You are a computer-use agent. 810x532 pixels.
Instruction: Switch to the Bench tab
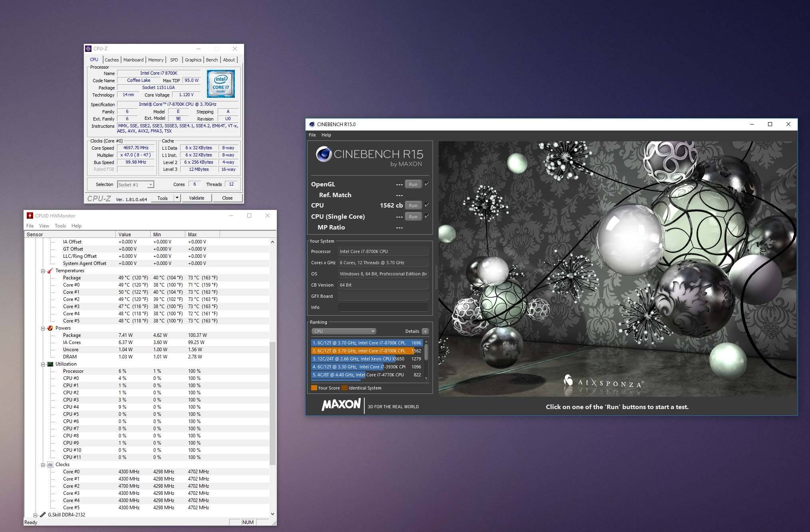[212, 60]
